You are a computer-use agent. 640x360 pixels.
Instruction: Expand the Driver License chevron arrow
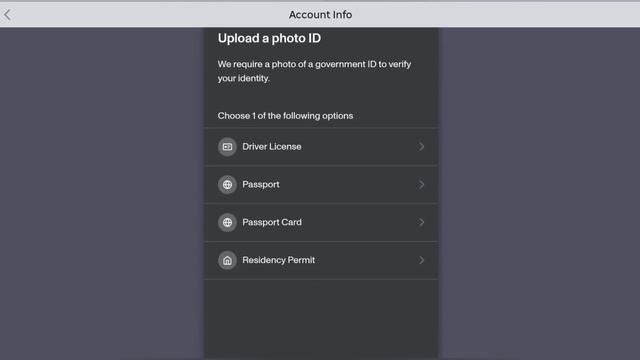(421, 147)
